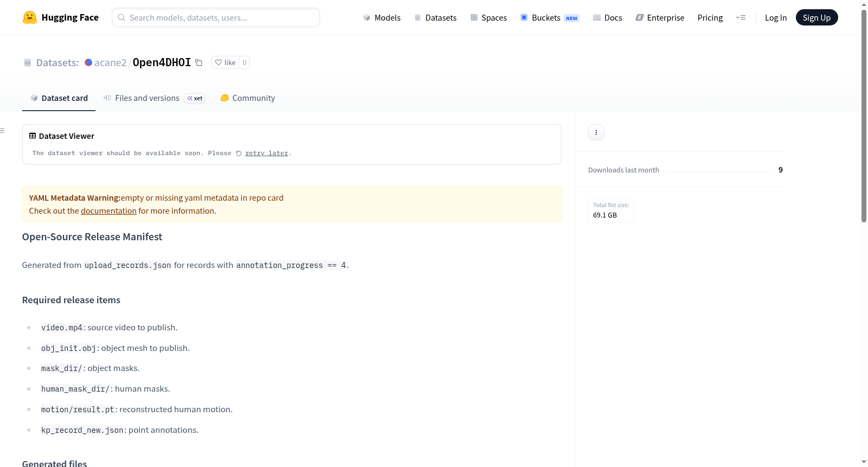Click the Dataset Viewer heading
This screenshot has height=467, width=868.
tap(67, 136)
